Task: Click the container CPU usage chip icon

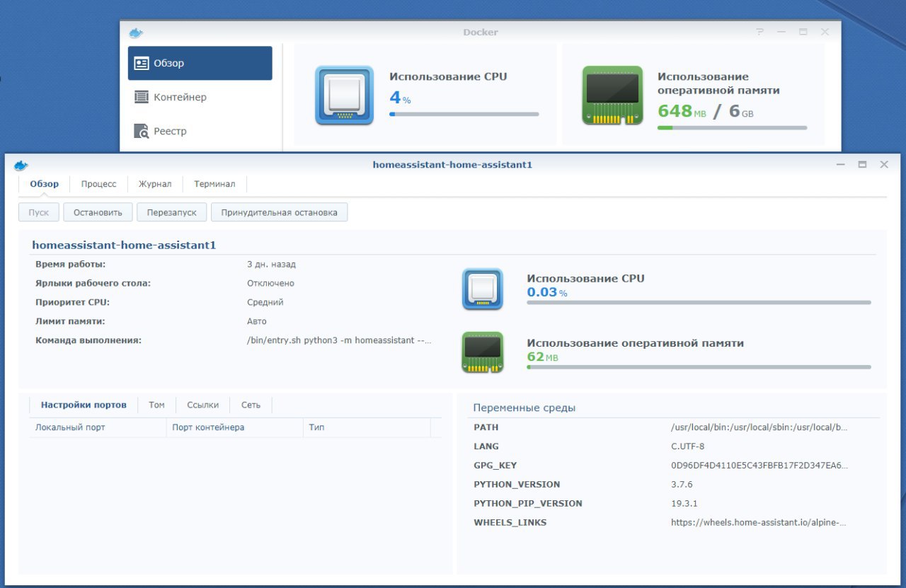Action: coord(483,289)
